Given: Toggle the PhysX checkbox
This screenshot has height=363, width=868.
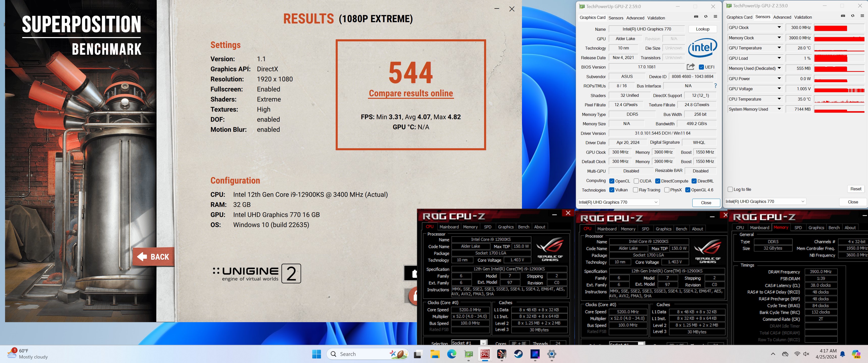Looking at the screenshot, I should tap(667, 190).
